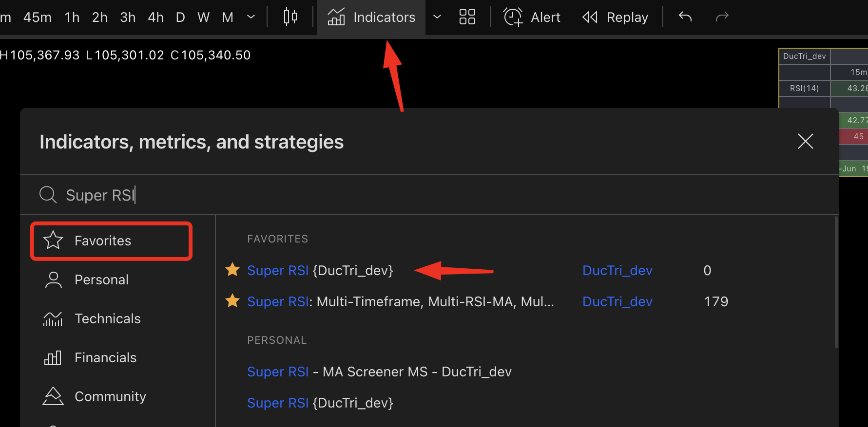This screenshot has width=868, height=427.
Task: Click the search magnifier icon
Action: 48,194
